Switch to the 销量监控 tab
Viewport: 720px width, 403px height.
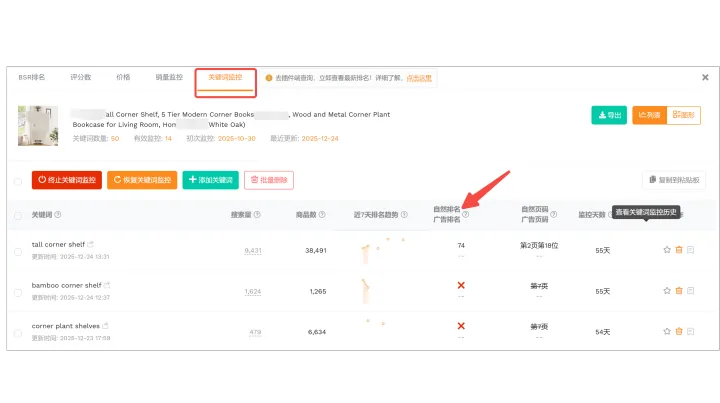pyautogui.click(x=169, y=77)
